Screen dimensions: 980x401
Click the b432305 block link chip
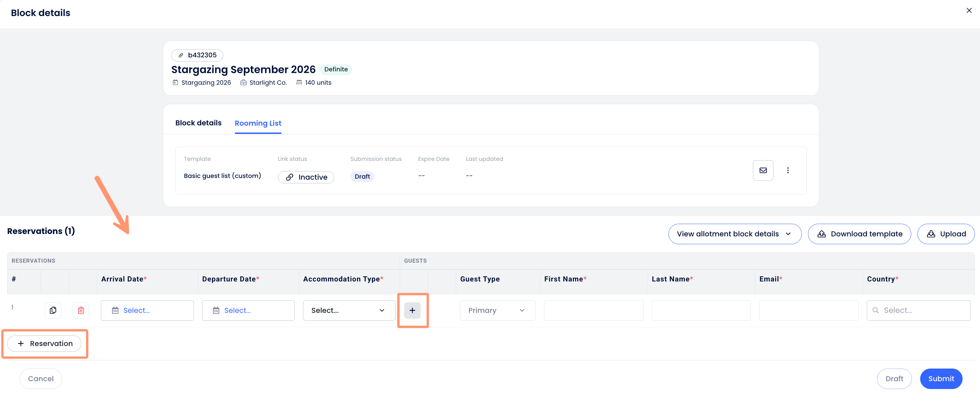pyautogui.click(x=197, y=55)
